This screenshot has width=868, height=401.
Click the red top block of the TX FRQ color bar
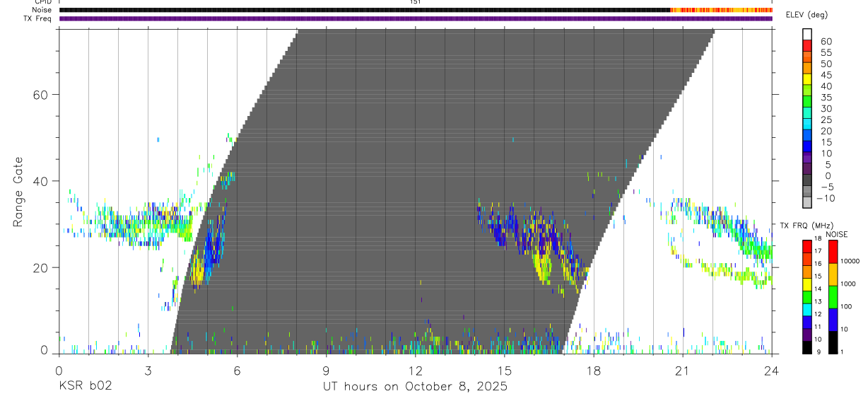807,245
